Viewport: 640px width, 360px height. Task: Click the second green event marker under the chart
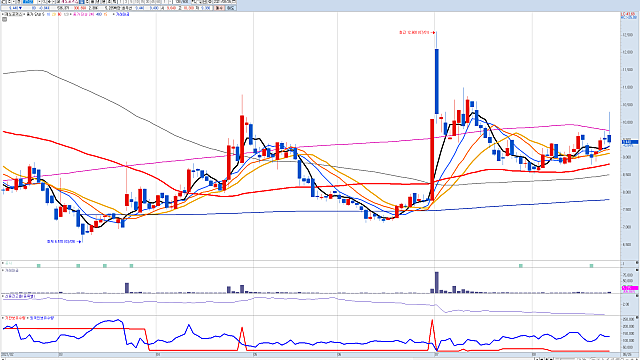coord(78,266)
